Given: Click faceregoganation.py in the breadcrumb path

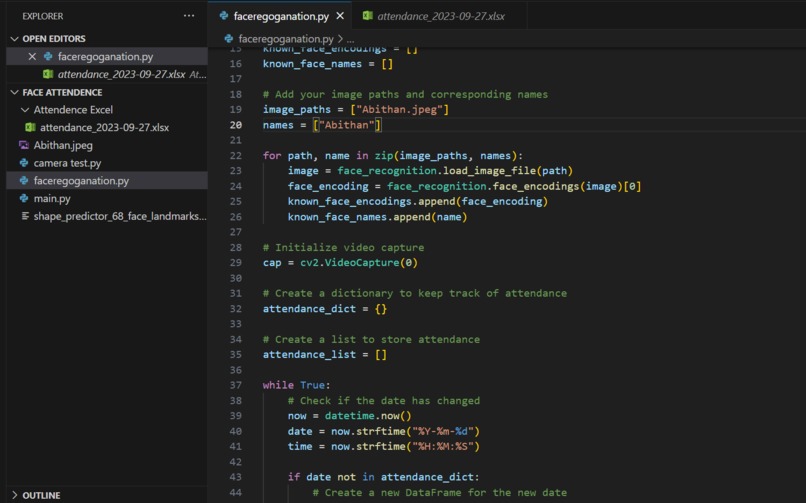Looking at the screenshot, I should [286, 39].
